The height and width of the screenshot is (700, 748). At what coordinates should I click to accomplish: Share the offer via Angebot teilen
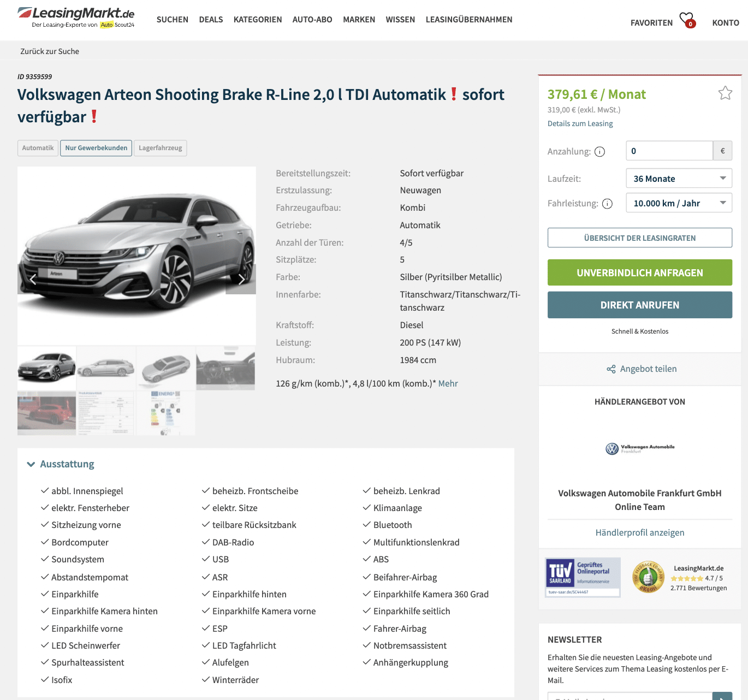642,369
